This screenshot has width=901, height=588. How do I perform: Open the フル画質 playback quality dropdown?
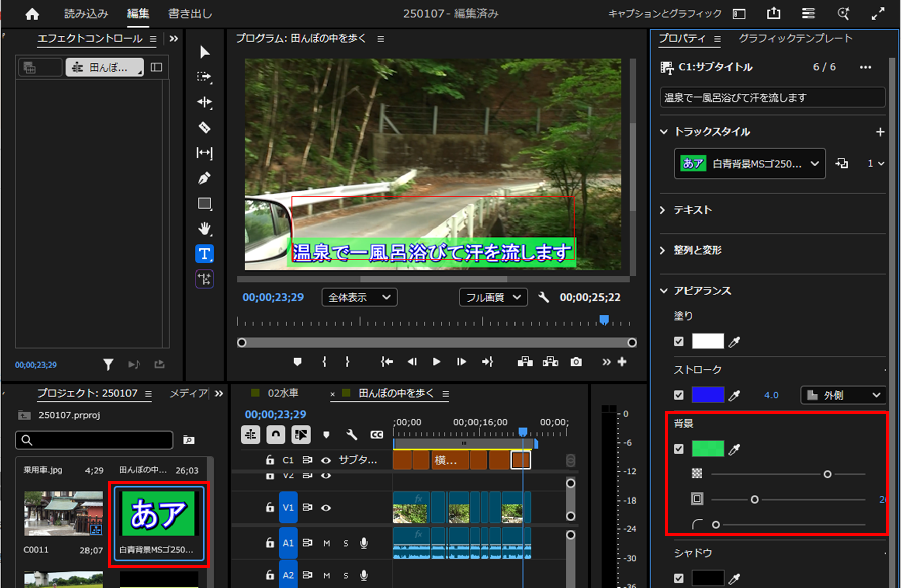[493, 297]
